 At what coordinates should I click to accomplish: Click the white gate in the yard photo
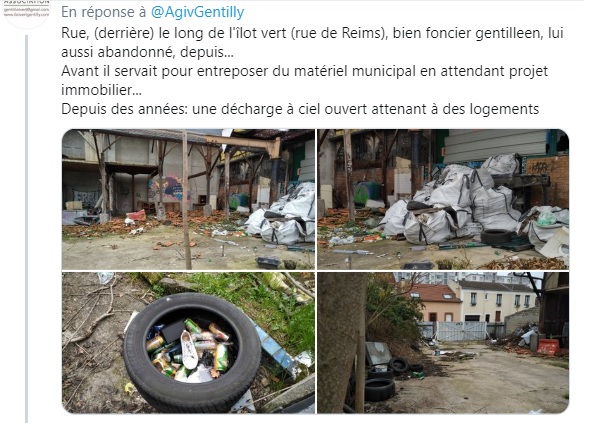click(x=461, y=331)
